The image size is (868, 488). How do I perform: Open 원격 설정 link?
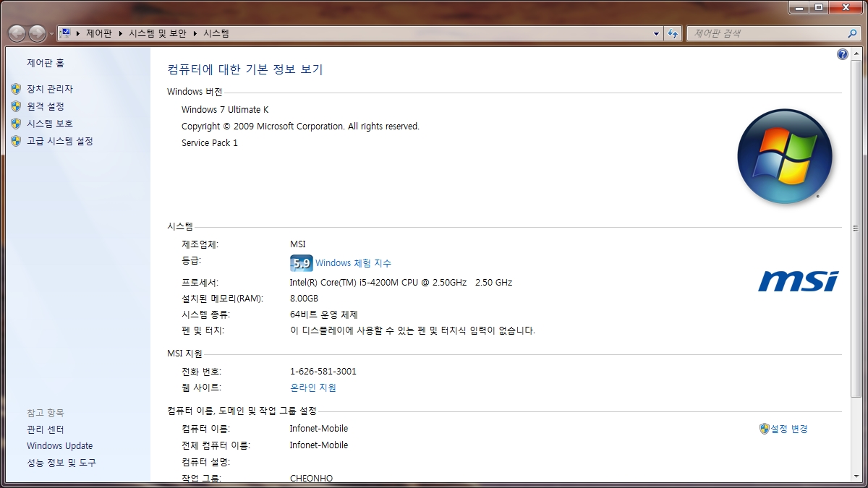point(46,106)
